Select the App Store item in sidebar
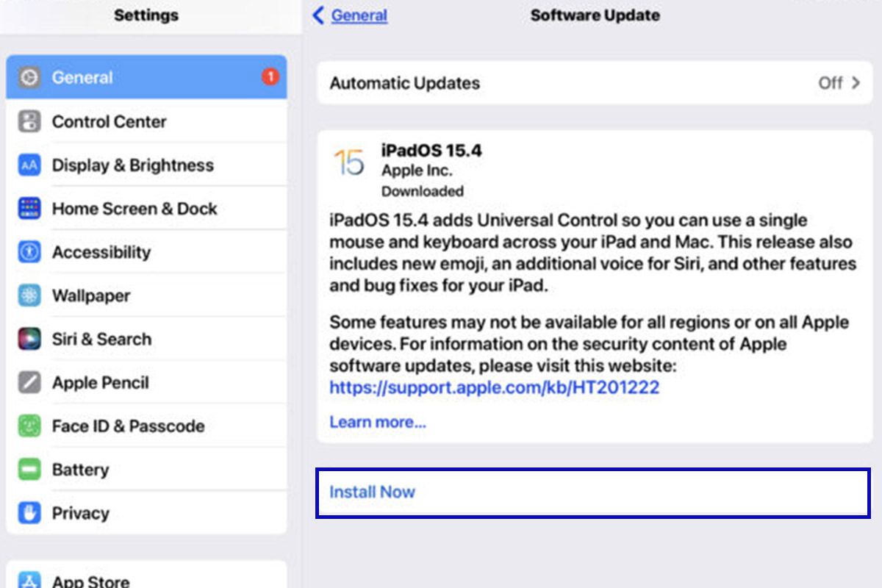 (x=90, y=580)
